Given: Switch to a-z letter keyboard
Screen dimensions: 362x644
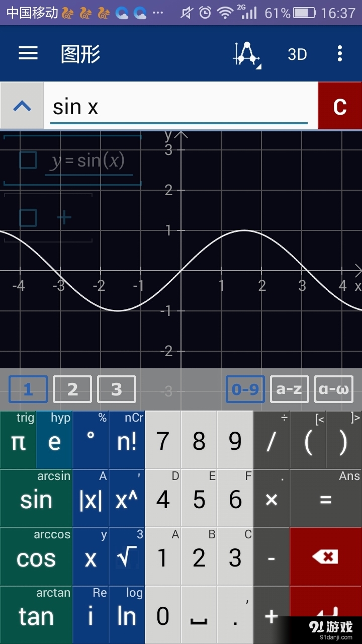Looking at the screenshot, I should pos(290,389).
